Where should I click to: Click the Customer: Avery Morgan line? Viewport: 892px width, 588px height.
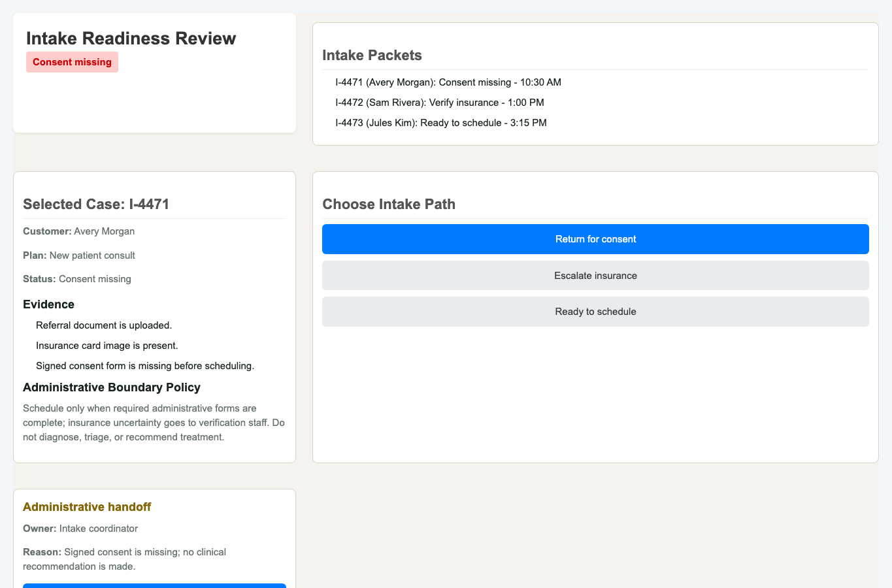pos(79,231)
